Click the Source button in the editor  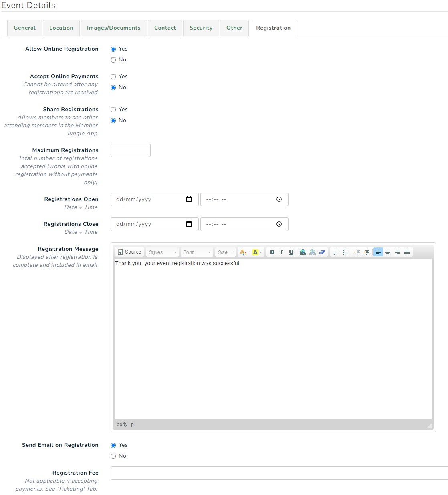click(129, 252)
